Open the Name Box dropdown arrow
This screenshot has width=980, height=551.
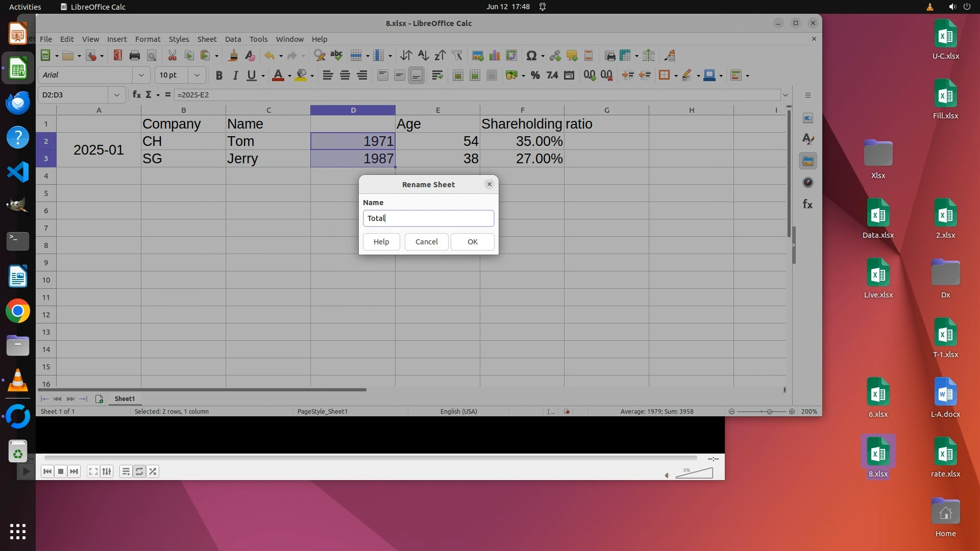click(x=117, y=95)
